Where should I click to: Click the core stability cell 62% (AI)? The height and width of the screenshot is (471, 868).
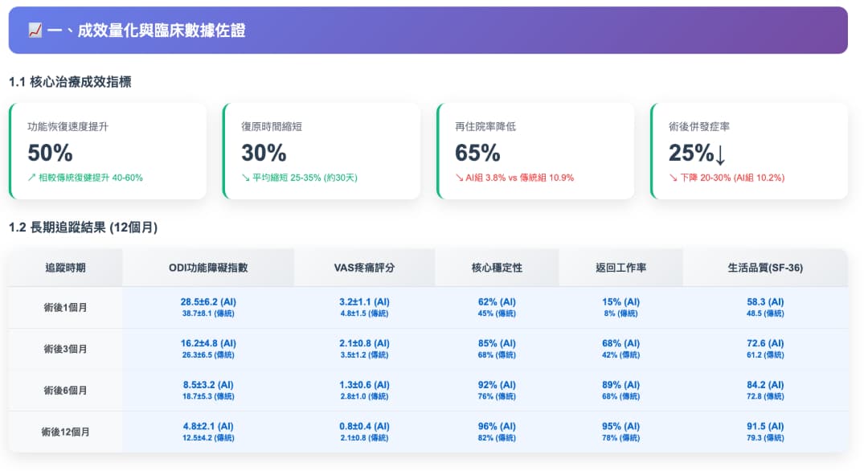(497, 302)
